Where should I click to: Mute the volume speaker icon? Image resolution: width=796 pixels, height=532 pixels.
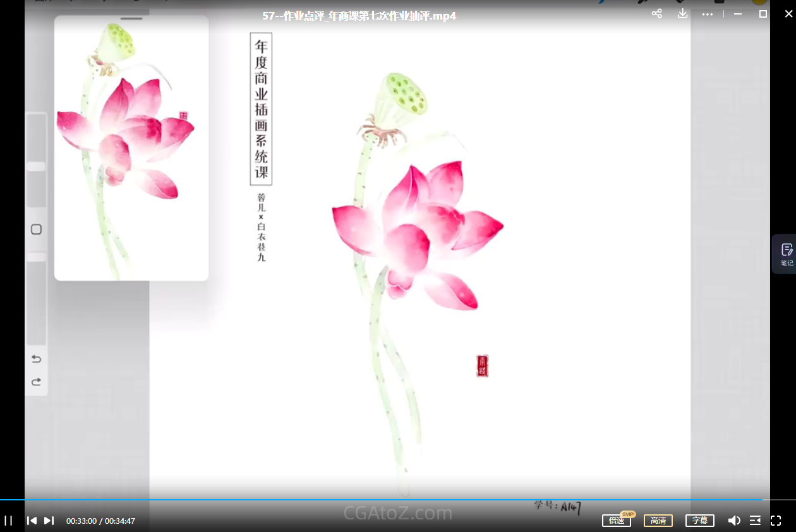(x=733, y=521)
